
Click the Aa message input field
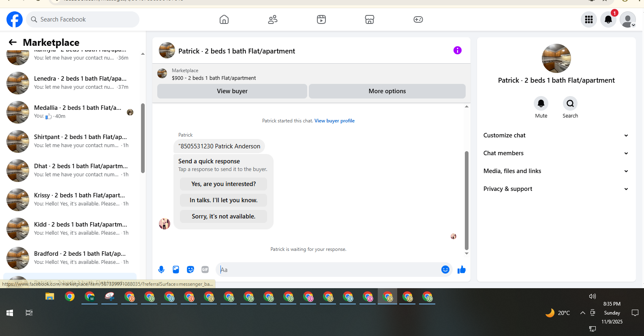[x=328, y=270]
